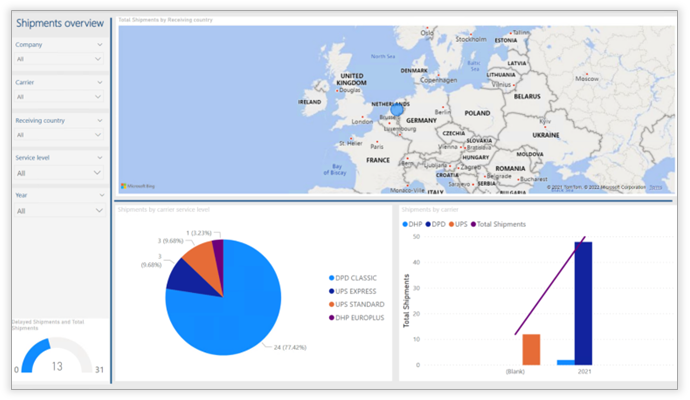Open the Receiving country 'All' dropdown
The image size is (690, 400).
click(59, 135)
